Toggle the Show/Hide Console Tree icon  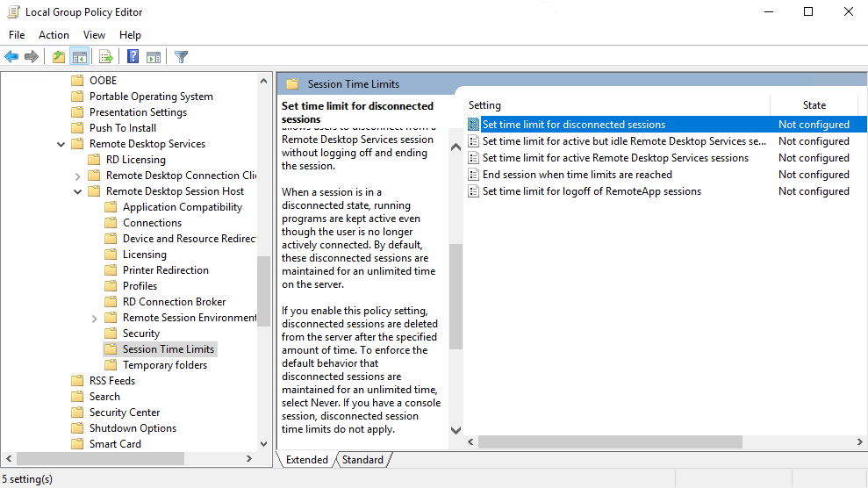coord(80,57)
